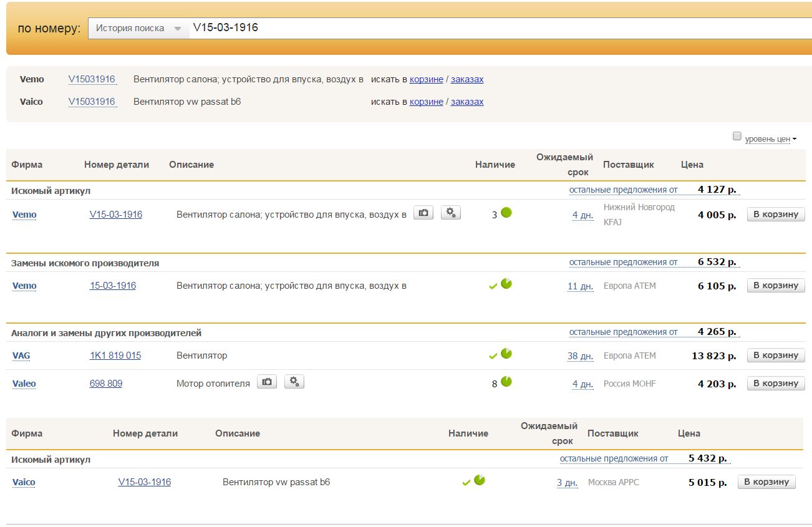Image resolution: width=812 pixels, height=527 pixels.
Task: Add Valeo 698 809 to cart
Action: (x=776, y=384)
